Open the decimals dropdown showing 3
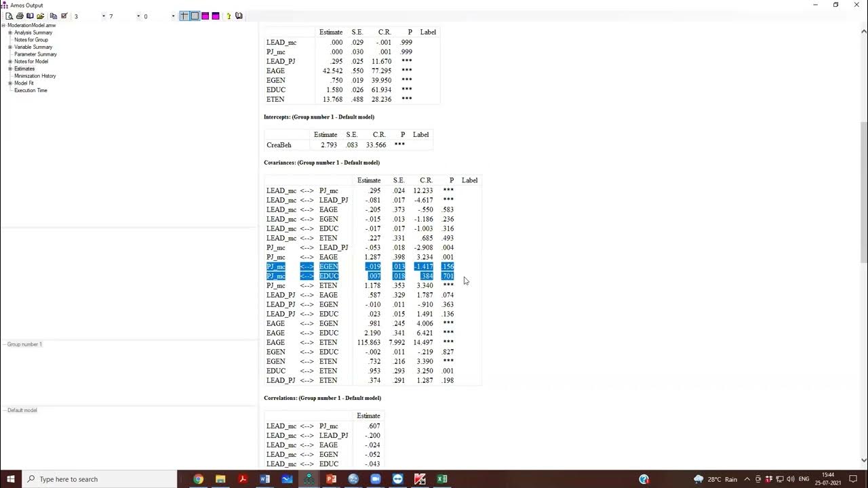 tap(103, 16)
